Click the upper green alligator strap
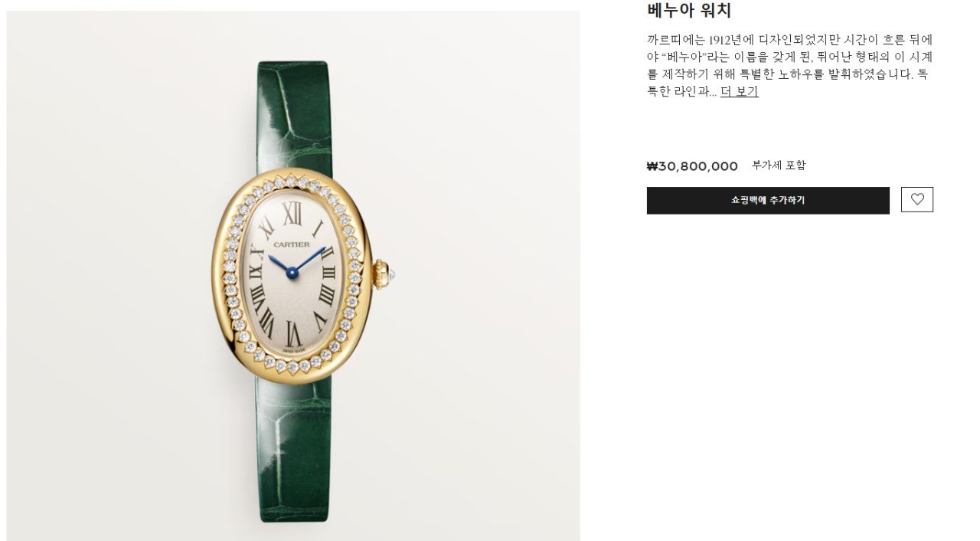980x541 pixels. (x=292, y=115)
